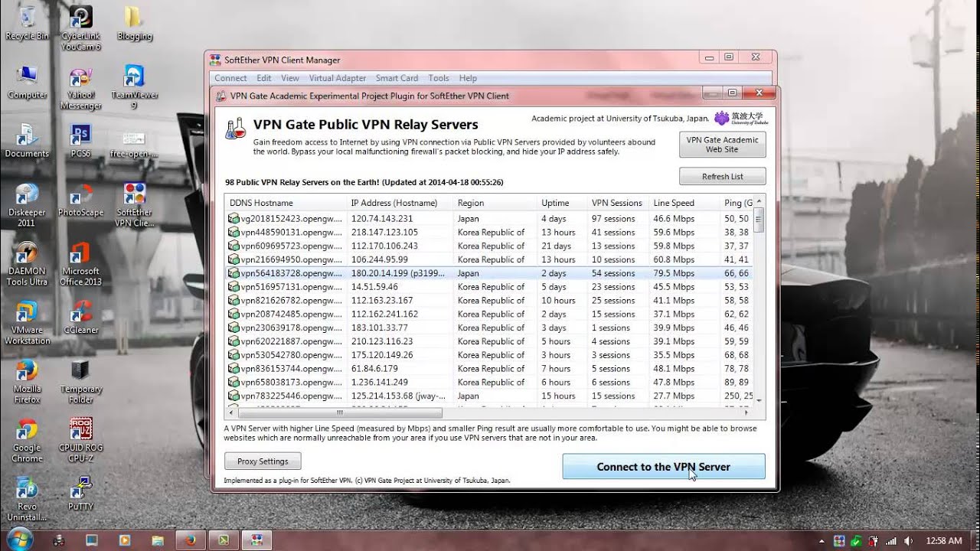Launch Google Chrome desktop shortcut
Screen dimensions: 980x551
(x=27, y=440)
